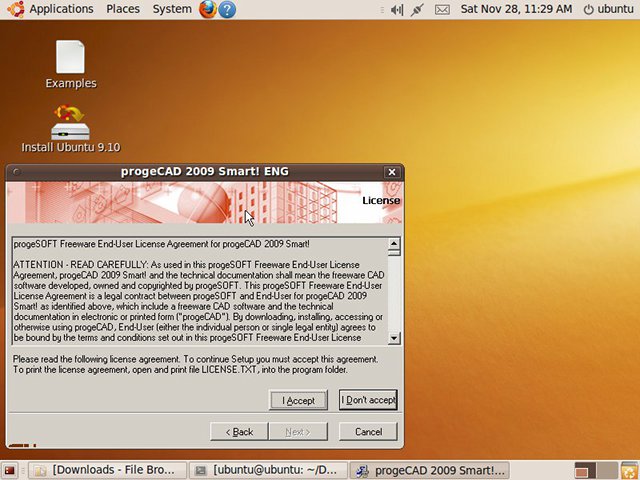The height and width of the screenshot is (480, 640).
Task: Close the progeCAD 2009 Smart installer window
Action: tap(392, 172)
